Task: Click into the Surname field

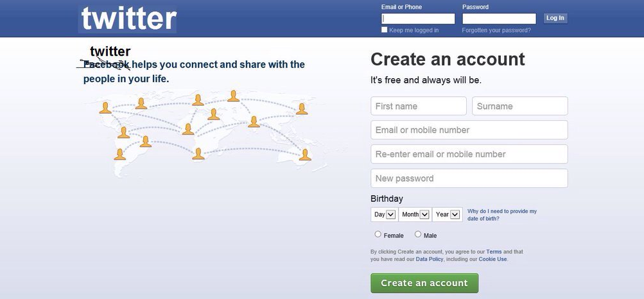Action: click(519, 106)
